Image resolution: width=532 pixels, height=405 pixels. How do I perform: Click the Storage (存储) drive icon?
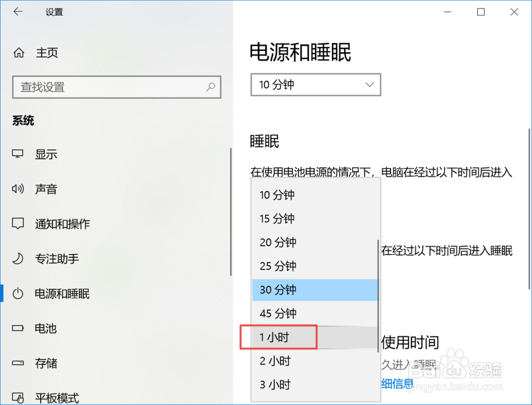(x=18, y=364)
